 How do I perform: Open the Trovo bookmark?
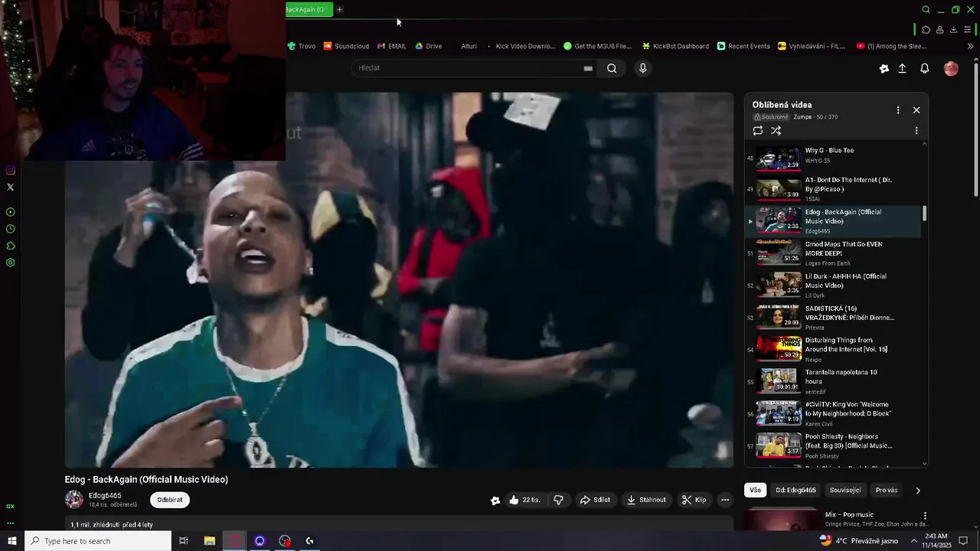(x=302, y=46)
